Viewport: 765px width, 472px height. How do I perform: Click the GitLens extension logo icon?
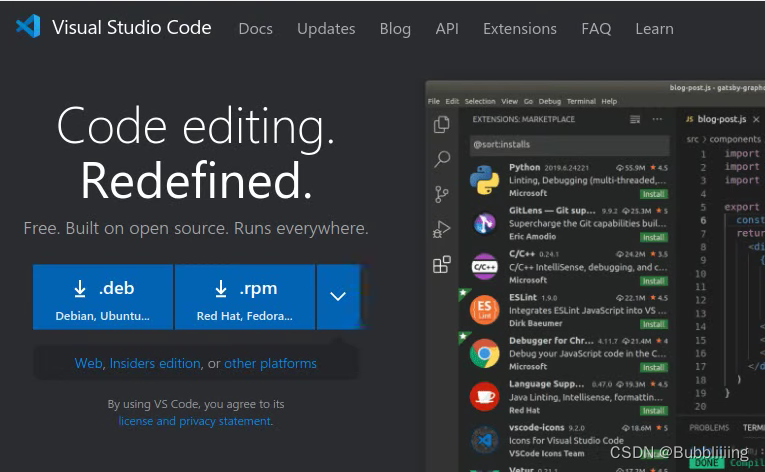[484, 224]
